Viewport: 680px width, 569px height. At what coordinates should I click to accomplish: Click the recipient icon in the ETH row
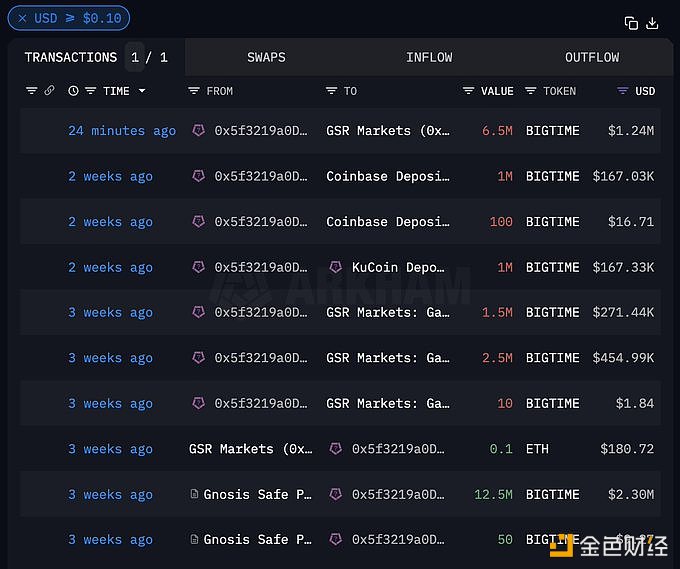[336, 448]
